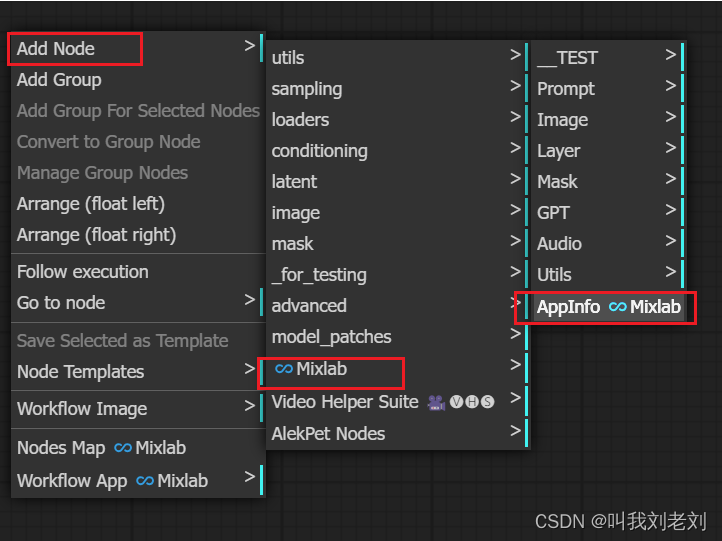The height and width of the screenshot is (541, 722).
Task: Expand arrow on the Prompt row
Action: 671,86
